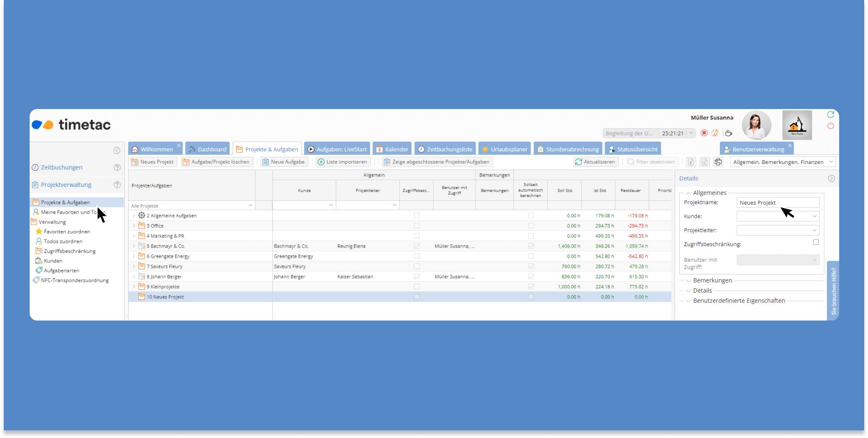Switch to the Urlaubsplaner tab

tap(506, 149)
